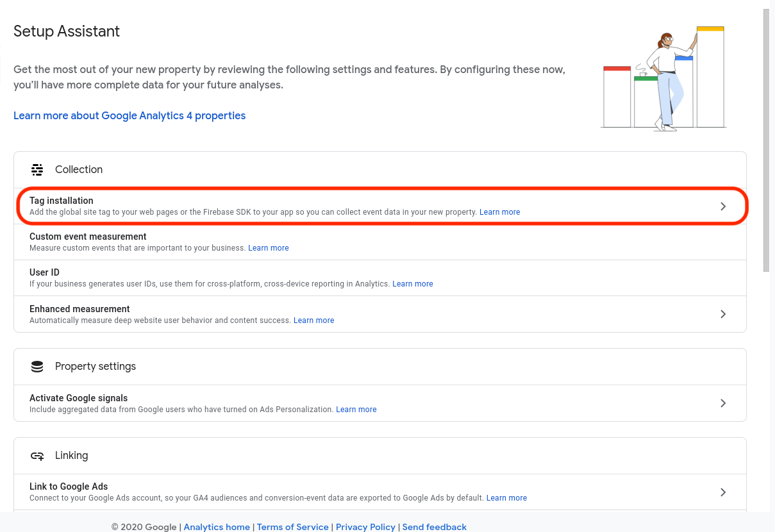Click Send feedback in the footer
This screenshot has width=775, height=532.
(435, 527)
